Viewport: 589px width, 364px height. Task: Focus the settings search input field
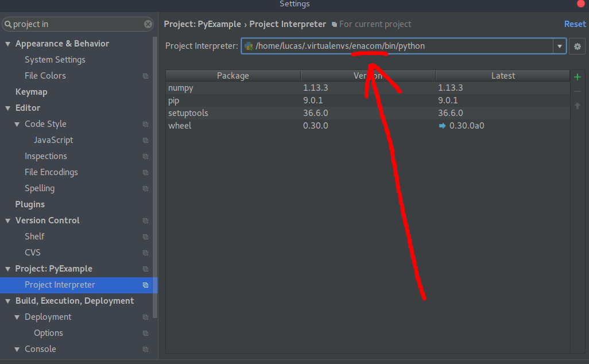click(x=77, y=24)
